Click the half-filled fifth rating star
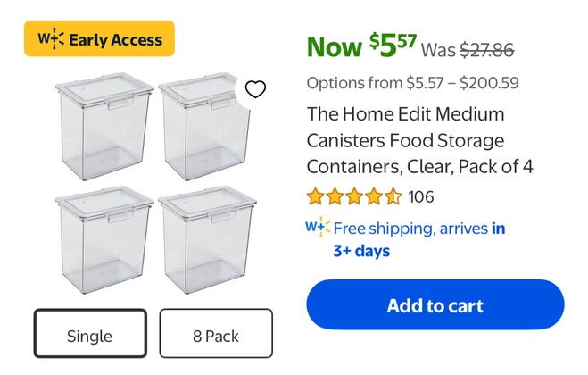The height and width of the screenshot is (375, 588). tap(393, 196)
